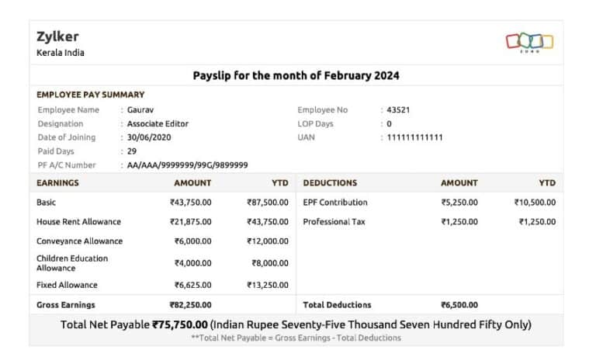Click the Deductions column header

330,183
